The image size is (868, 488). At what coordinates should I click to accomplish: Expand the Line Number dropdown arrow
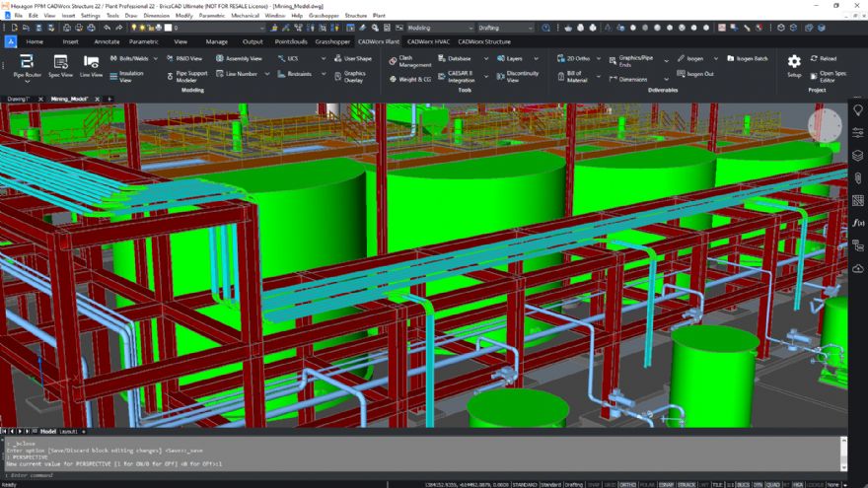(x=267, y=74)
